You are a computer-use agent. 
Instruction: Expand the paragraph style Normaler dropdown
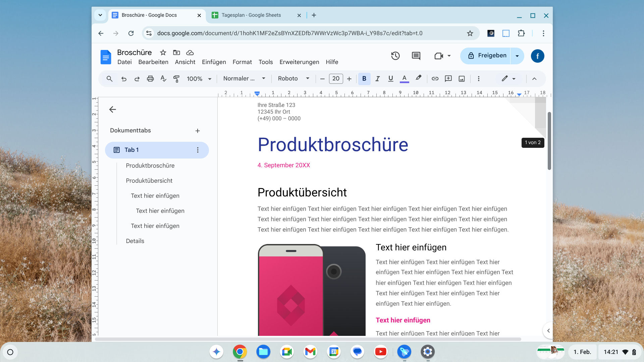[x=244, y=79]
